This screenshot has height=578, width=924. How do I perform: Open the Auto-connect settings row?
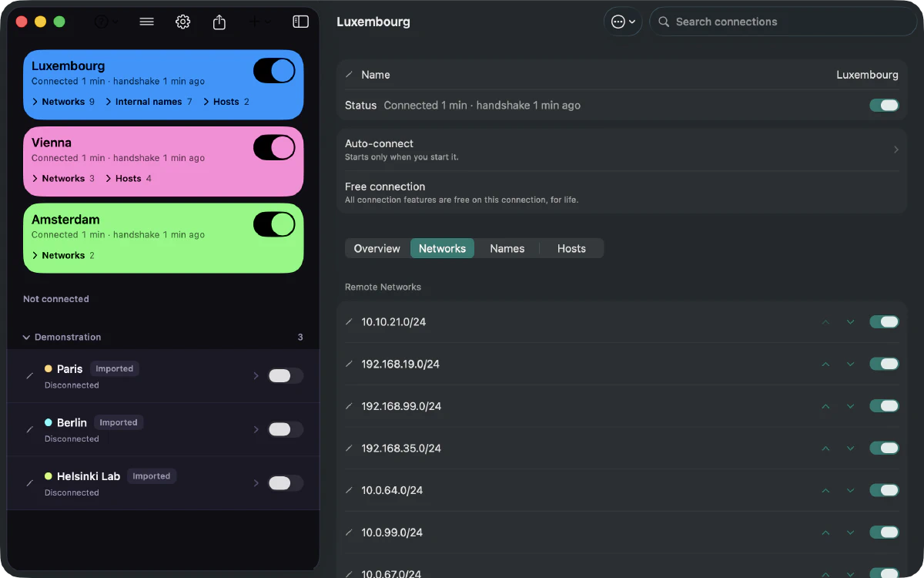point(621,150)
